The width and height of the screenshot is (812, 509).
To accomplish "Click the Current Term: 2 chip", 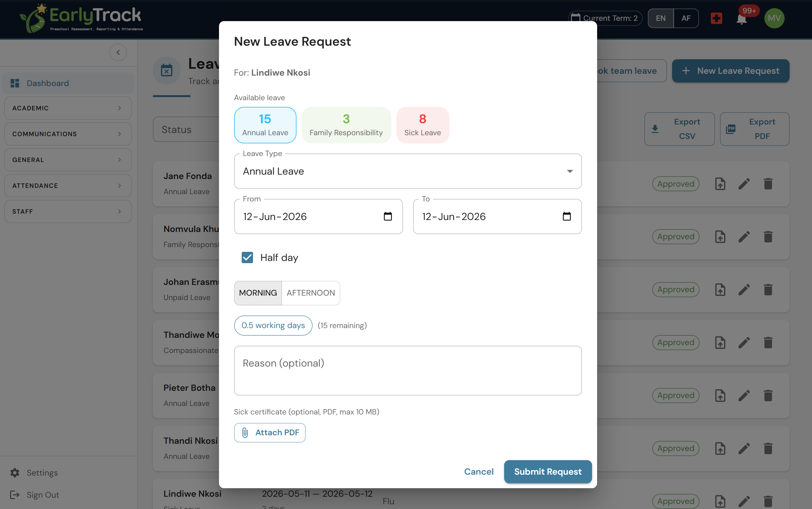I will click(x=605, y=18).
